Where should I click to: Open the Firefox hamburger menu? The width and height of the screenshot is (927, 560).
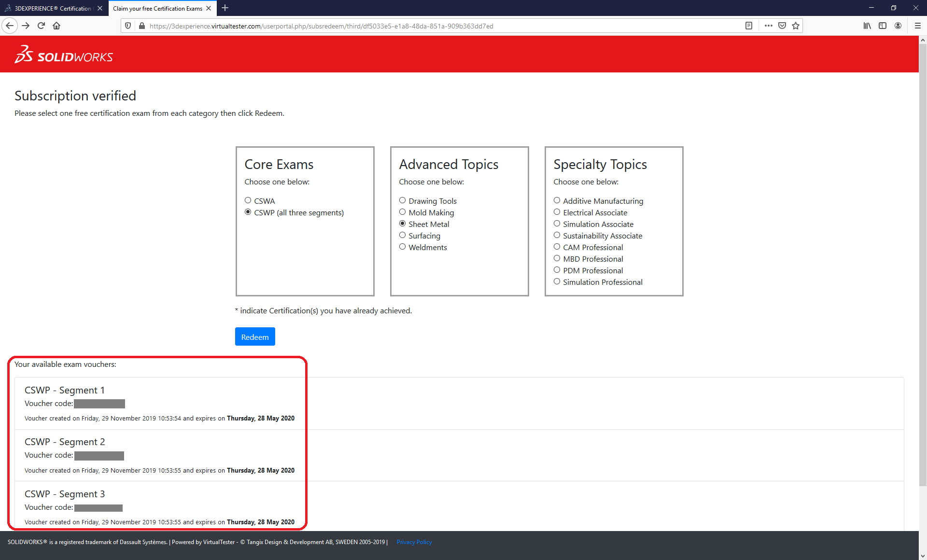[918, 26]
